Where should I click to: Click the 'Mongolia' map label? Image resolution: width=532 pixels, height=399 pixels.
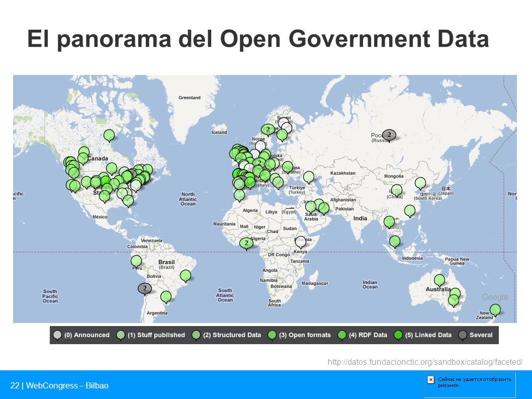[394, 176]
